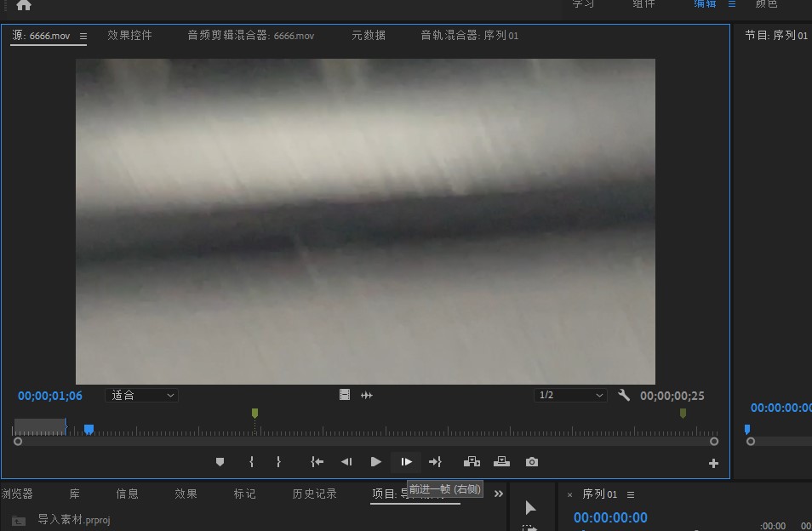The image size is (812, 531).
Task: Click source timecode 00;00;01;06
Action: (x=50, y=396)
